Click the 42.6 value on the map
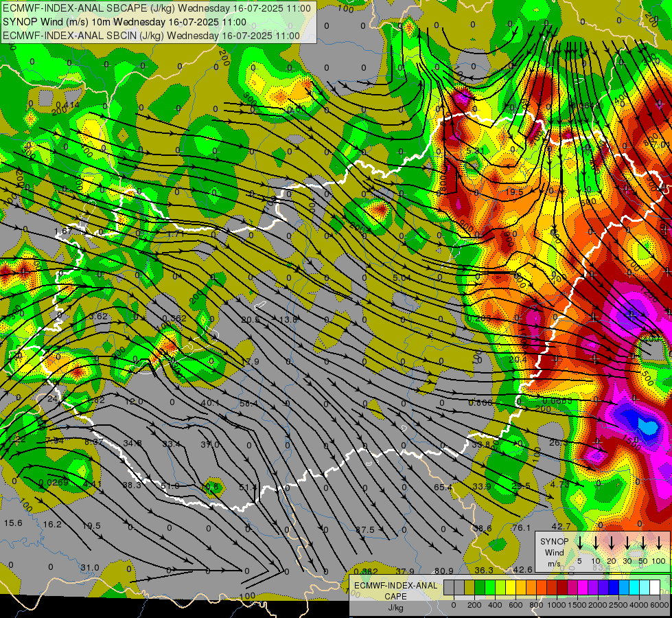672x618 pixels. tap(523, 569)
